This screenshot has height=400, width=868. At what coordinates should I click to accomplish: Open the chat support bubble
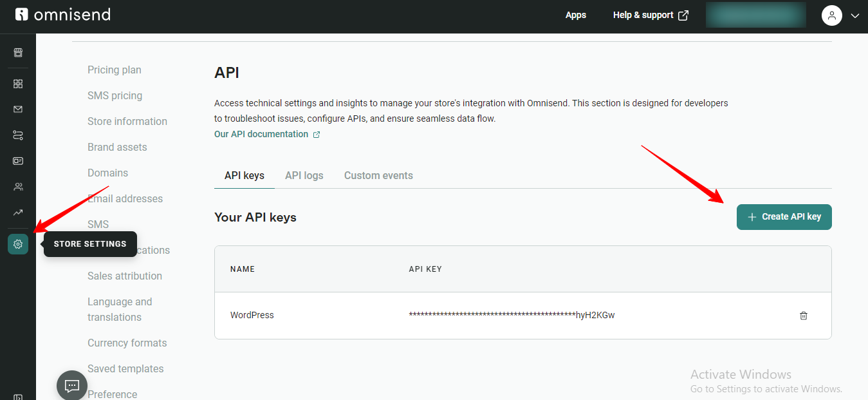point(71,385)
